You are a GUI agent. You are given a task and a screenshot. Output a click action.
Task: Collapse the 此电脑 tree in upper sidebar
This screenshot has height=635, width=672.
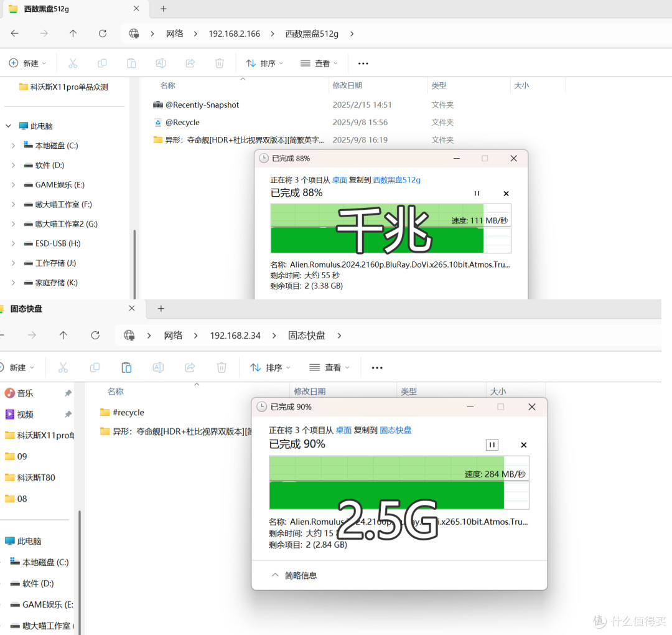(8, 126)
